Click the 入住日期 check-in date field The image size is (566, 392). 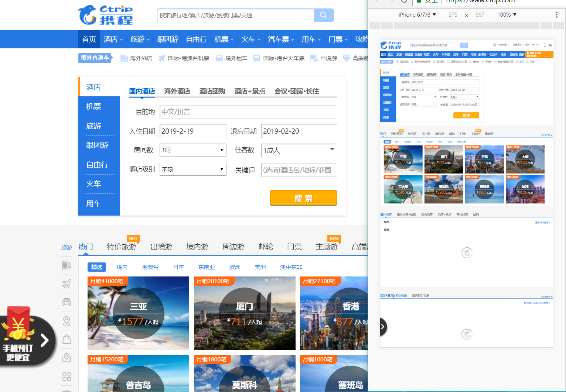[193, 131]
